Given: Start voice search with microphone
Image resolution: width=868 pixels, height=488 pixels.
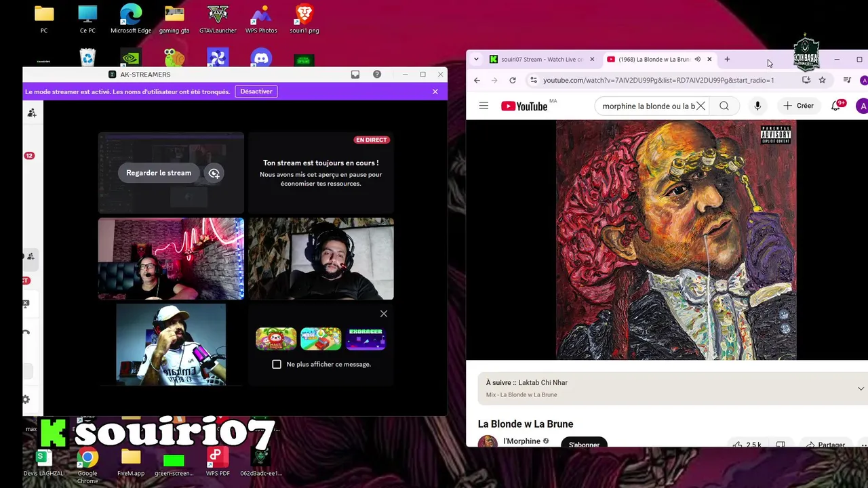Looking at the screenshot, I should click(x=757, y=106).
